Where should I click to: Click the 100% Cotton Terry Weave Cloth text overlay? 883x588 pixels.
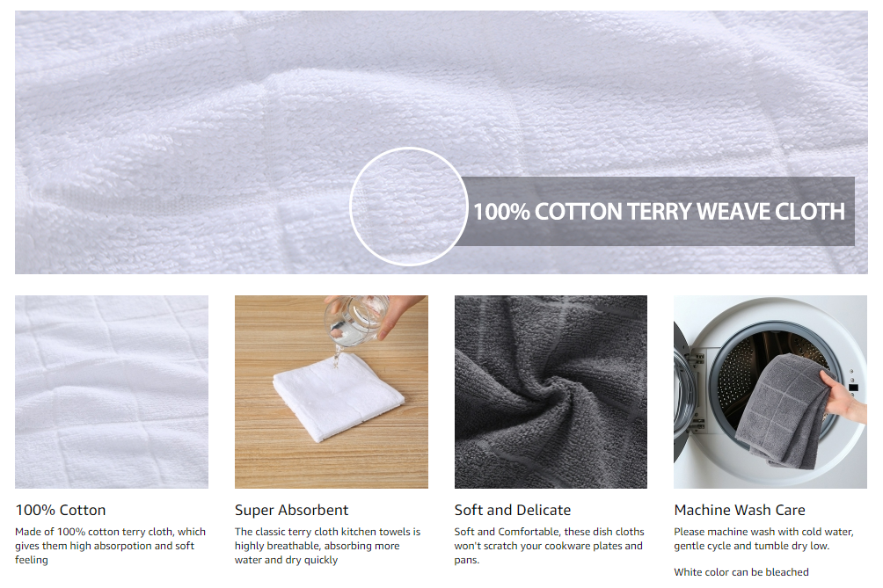[659, 212]
